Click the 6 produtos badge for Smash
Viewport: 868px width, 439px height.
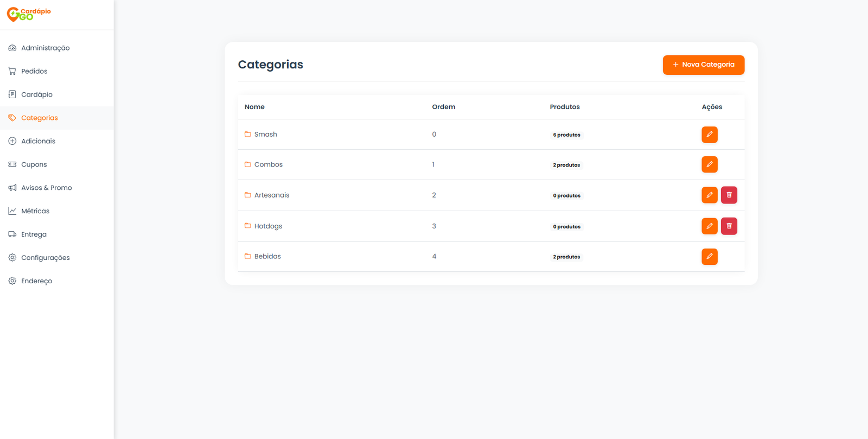tap(566, 135)
